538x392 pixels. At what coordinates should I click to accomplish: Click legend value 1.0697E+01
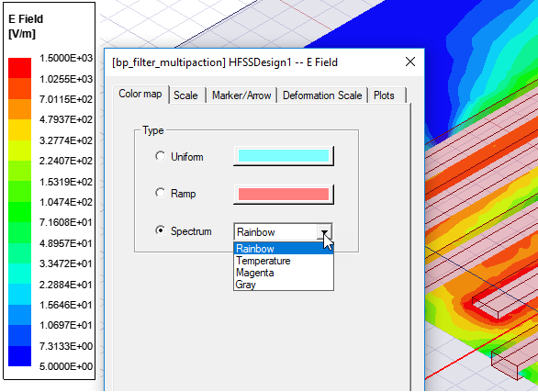[x=66, y=325]
